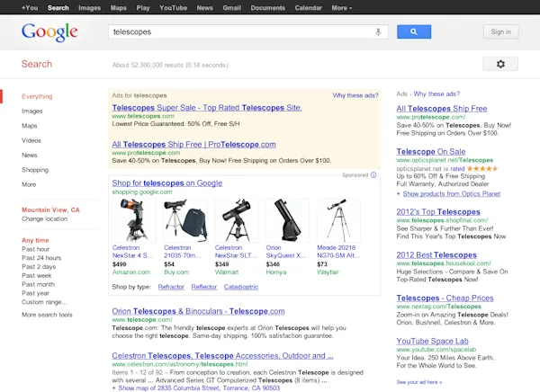
Task: Open the Celestron NexStar SLT product image
Action: (x=237, y=220)
